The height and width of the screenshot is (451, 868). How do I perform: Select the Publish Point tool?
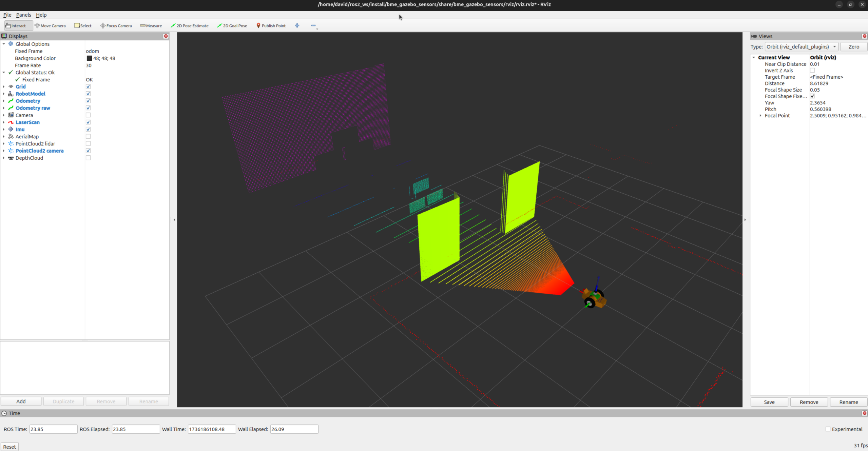coord(271,26)
